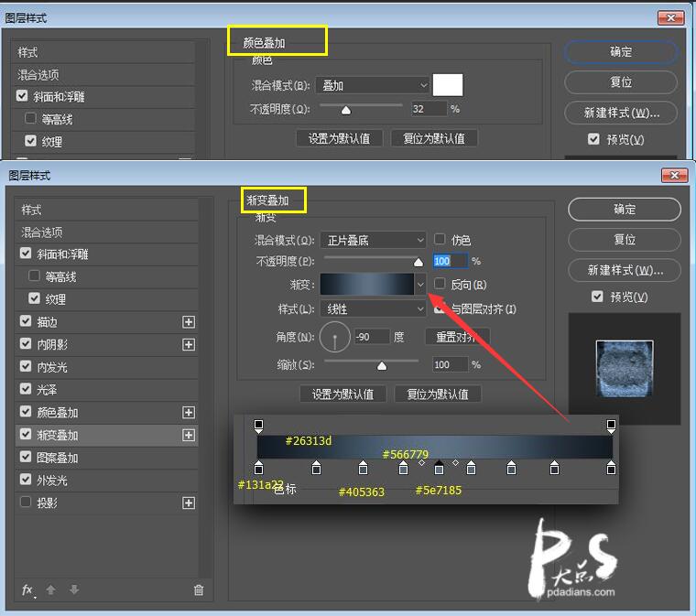Viewport: 696px width, 616px height.
Task: Enable the 仿色 dither checkbox
Action: pos(440,239)
